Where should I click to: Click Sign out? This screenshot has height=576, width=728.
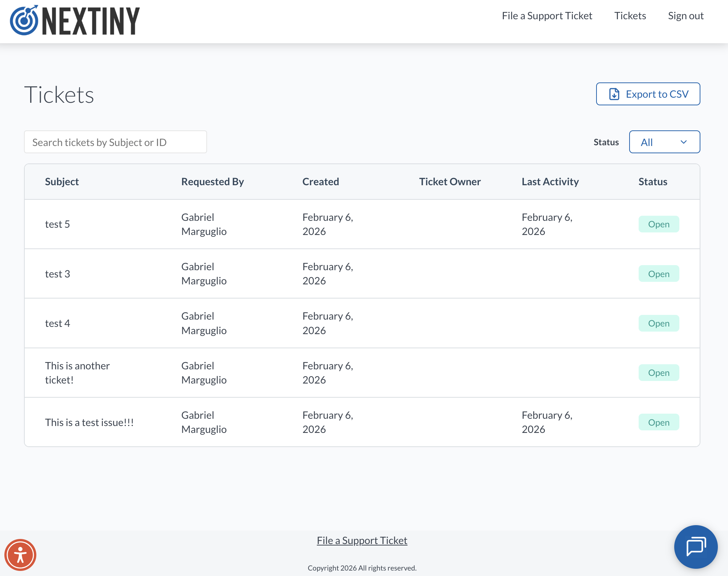point(685,16)
